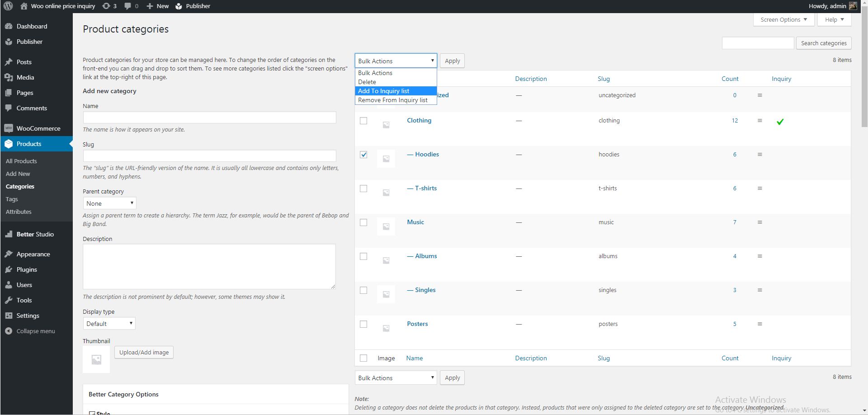This screenshot has width=868, height=415.
Task: Expand the Display type dropdown
Action: (x=109, y=324)
